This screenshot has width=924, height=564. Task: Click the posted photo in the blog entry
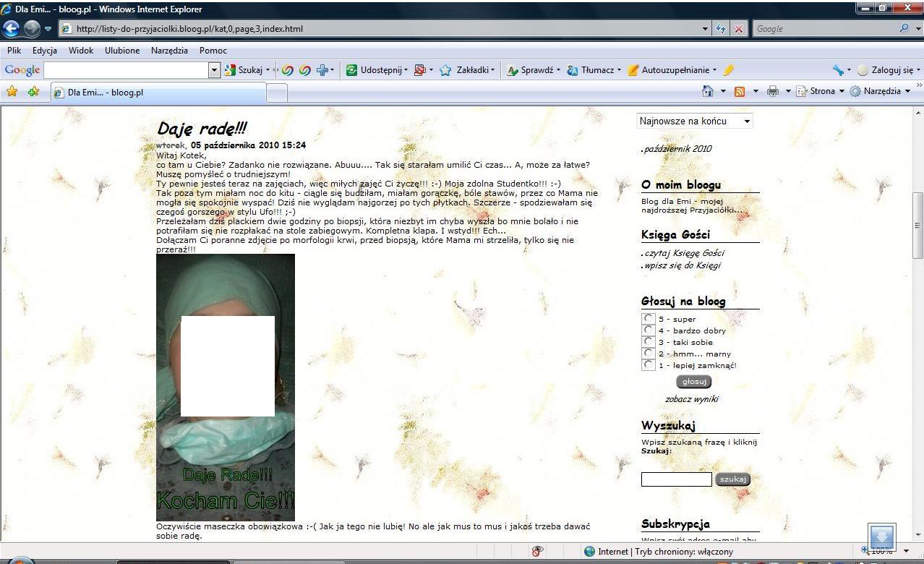point(226,387)
